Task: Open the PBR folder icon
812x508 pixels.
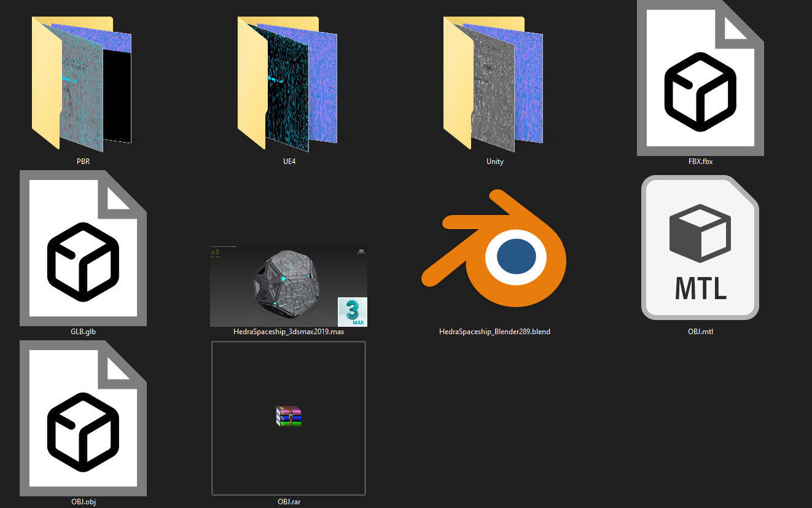Action: [82, 84]
